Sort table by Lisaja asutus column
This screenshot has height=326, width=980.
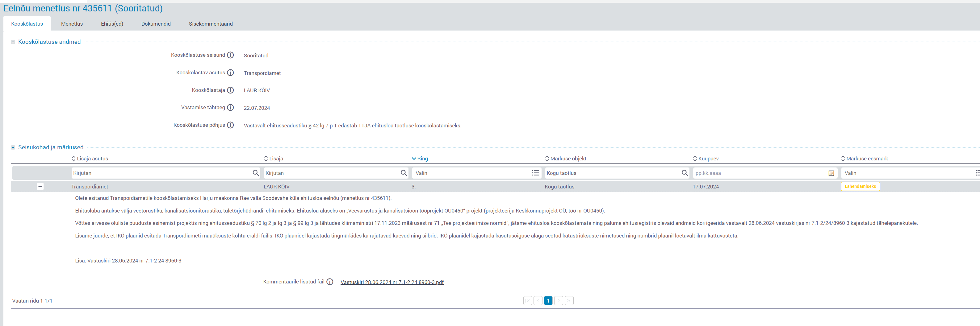(x=90, y=159)
